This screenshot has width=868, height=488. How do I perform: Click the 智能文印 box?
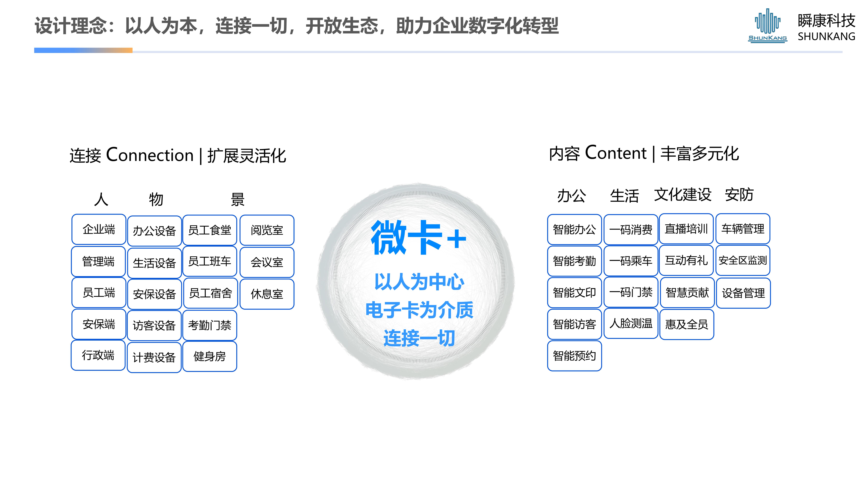coord(575,293)
